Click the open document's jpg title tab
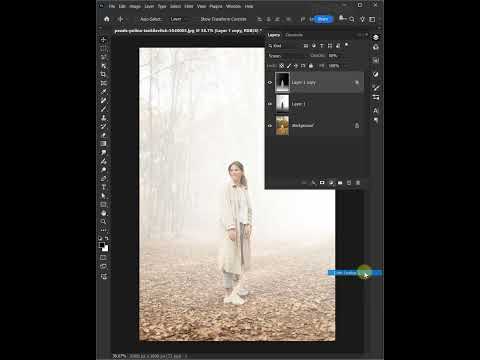Screen dimensions: 480x360 click(187, 31)
